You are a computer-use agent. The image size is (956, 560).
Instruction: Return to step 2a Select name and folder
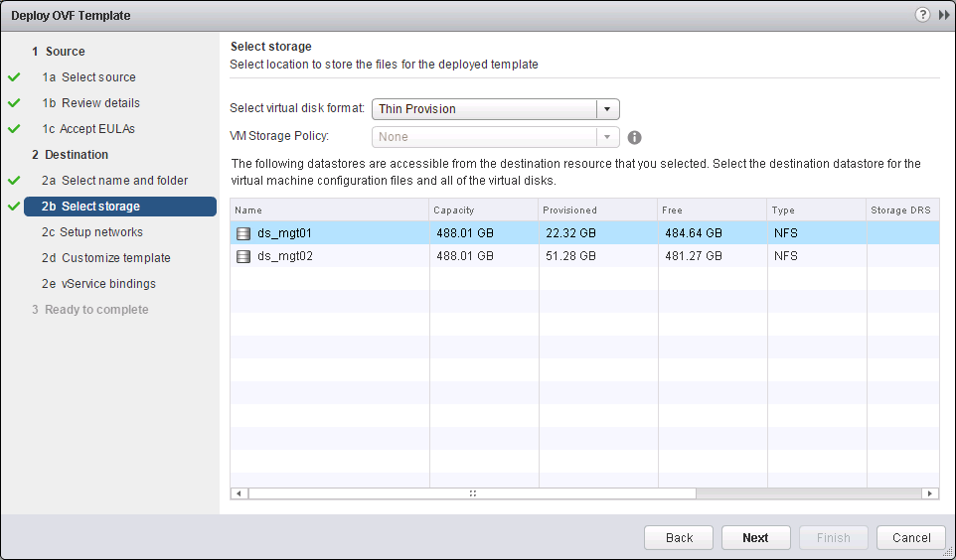tap(124, 181)
